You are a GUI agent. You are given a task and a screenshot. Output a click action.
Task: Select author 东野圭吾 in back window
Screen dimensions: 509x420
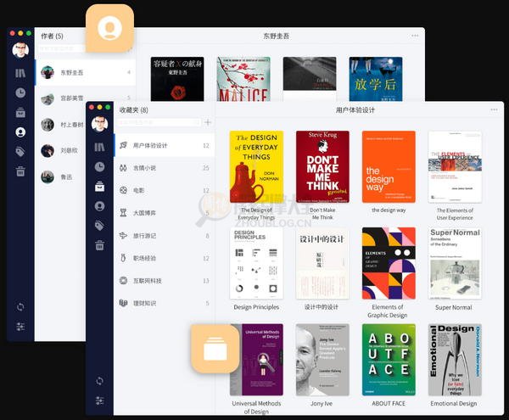[x=86, y=72]
